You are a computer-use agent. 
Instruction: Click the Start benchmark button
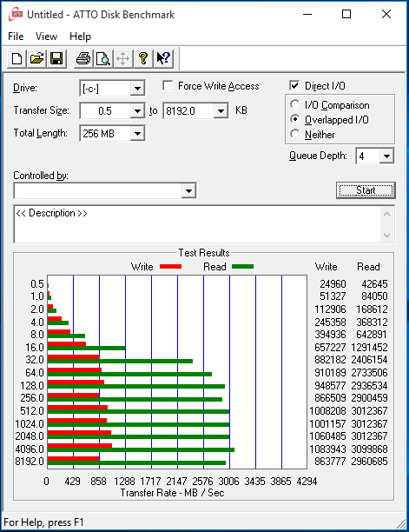(366, 190)
